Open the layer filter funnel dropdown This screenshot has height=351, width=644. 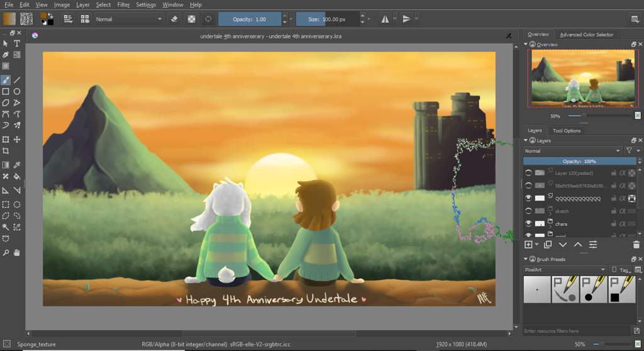click(x=632, y=151)
